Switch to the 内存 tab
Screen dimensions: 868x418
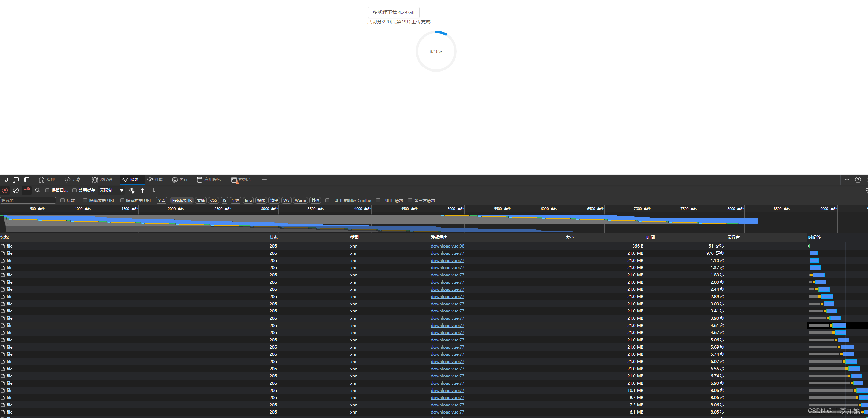(x=180, y=180)
